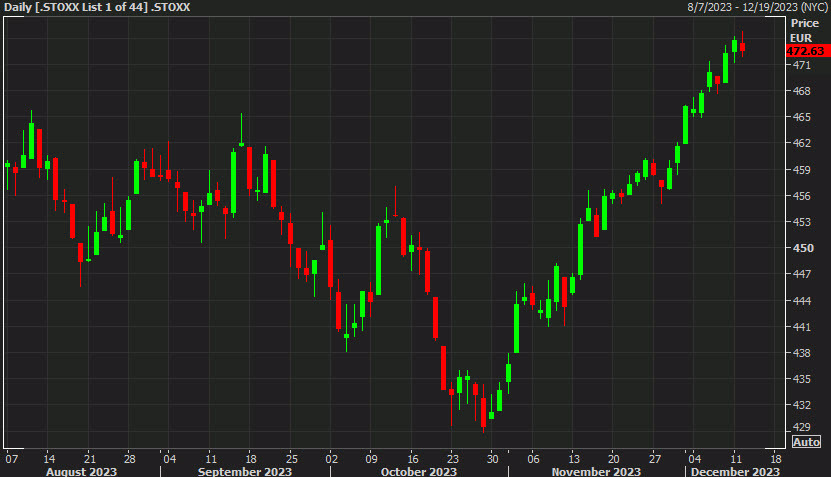Image resolution: width=831 pixels, height=477 pixels.
Task: Click the 438 price axis label
Action: (801, 352)
